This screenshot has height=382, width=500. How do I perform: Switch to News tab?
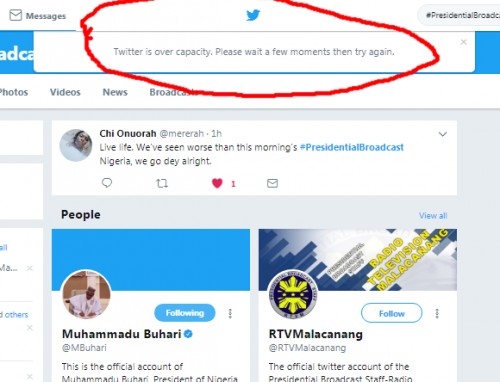[115, 92]
